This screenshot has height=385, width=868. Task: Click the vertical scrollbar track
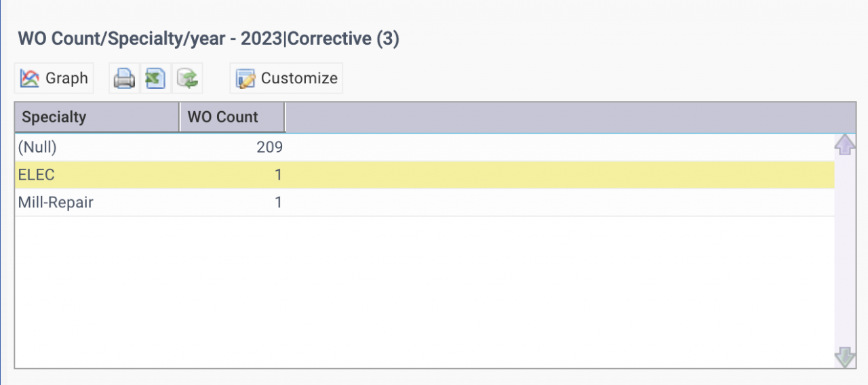844,251
